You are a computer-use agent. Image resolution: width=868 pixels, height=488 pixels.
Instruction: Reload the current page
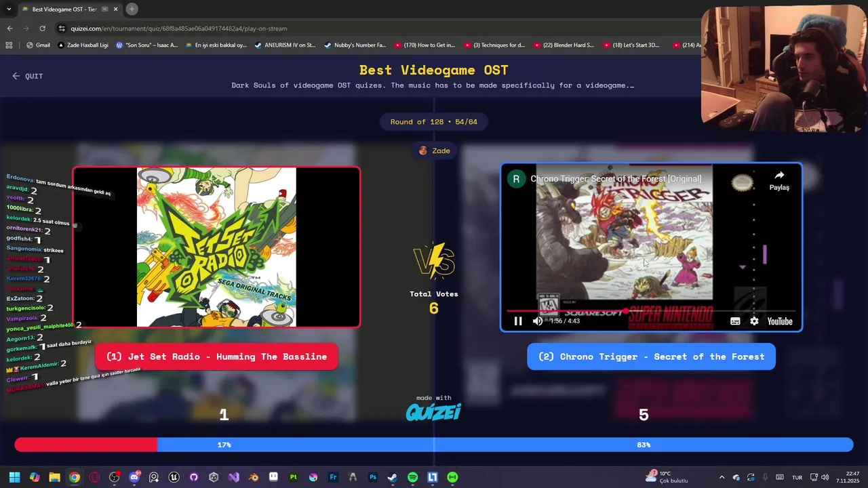pyautogui.click(x=42, y=28)
